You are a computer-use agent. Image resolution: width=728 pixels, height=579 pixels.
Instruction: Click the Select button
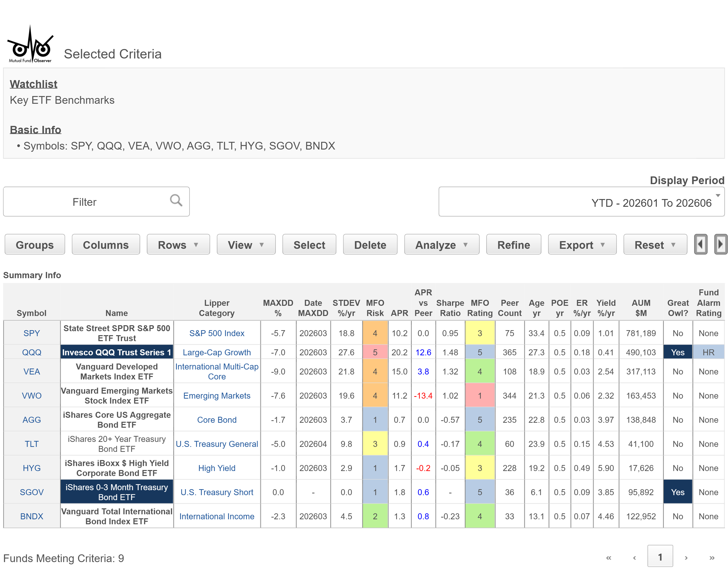click(x=309, y=244)
